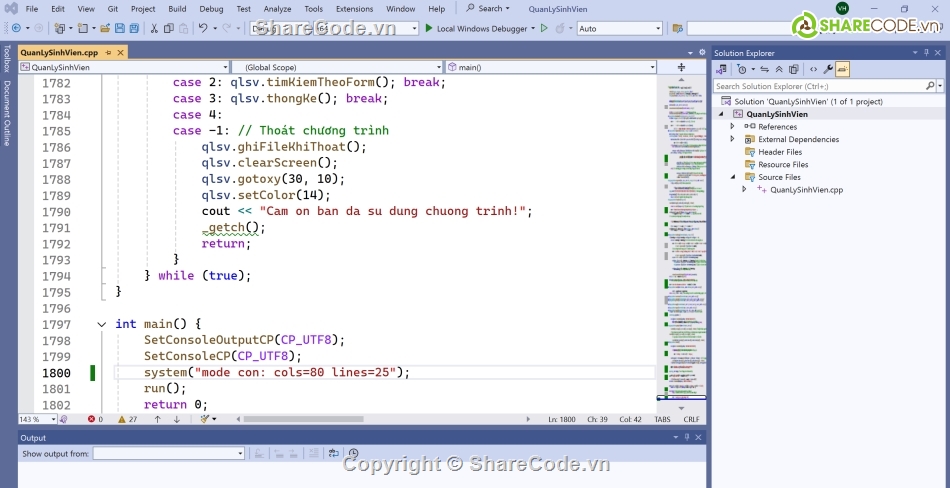Screen dimensions: 950x488
Task: Collapse the main() function fold chevron
Action: pos(102,324)
